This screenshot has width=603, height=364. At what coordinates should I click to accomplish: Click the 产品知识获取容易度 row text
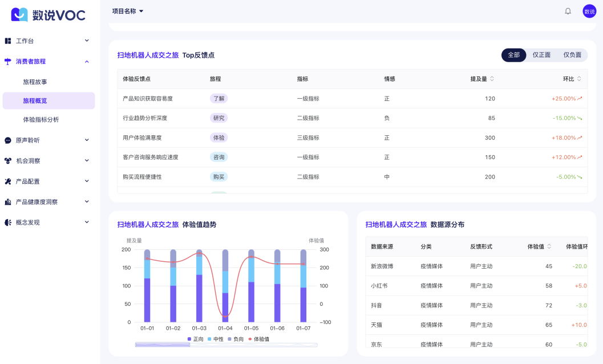coord(148,99)
